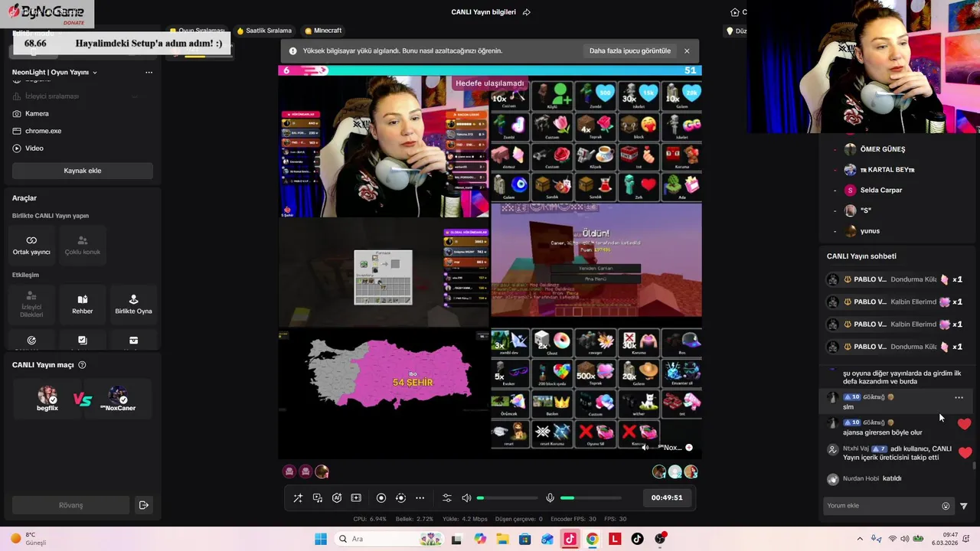
Task: Send the comment with the send icon
Action: [964, 506]
